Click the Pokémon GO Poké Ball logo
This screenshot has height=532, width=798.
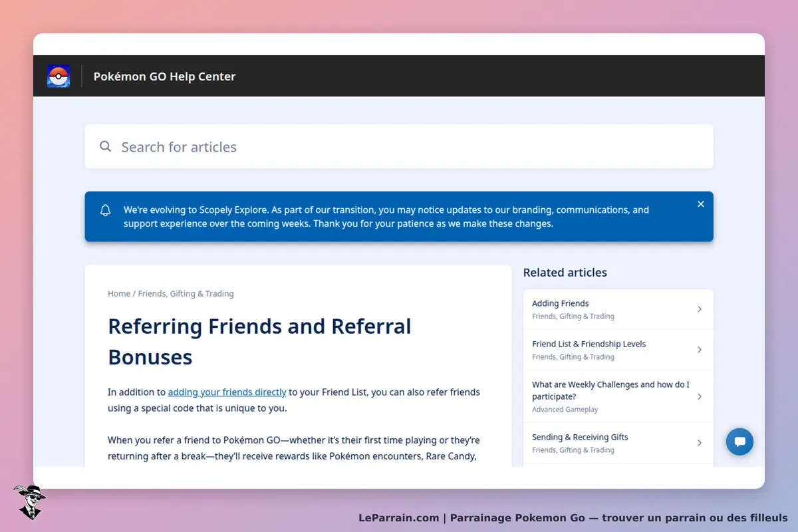click(59, 76)
